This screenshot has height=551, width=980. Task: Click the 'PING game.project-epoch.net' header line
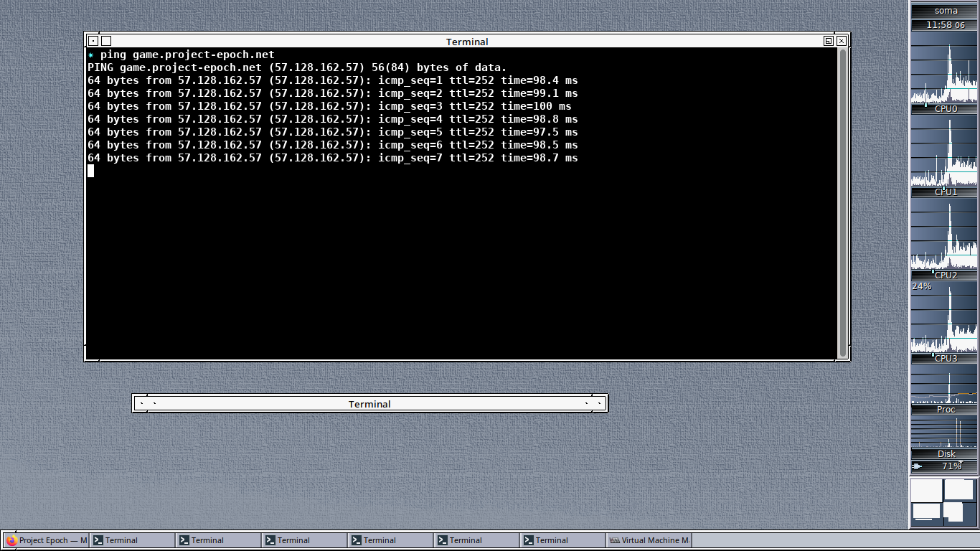[297, 67]
